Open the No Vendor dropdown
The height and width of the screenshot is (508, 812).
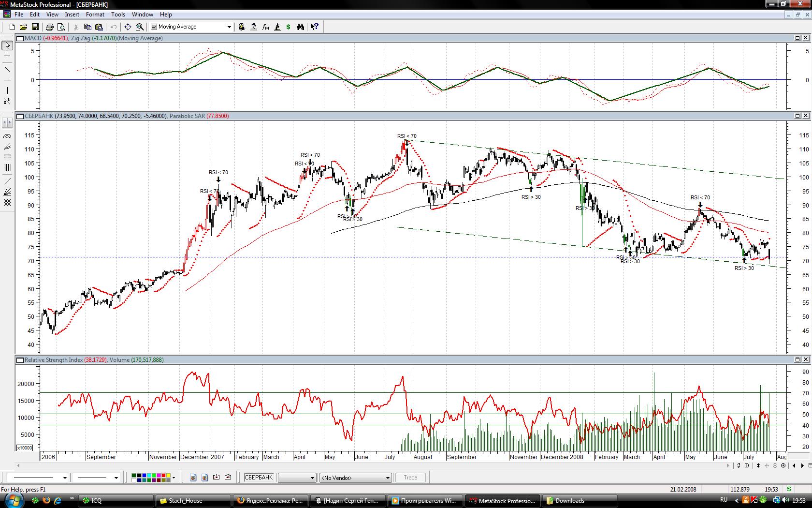(355, 478)
